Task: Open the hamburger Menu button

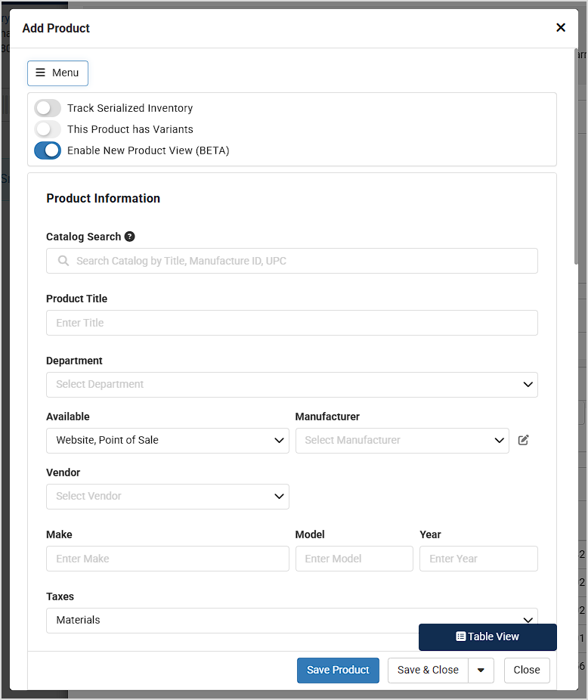Action: [57, 73]
